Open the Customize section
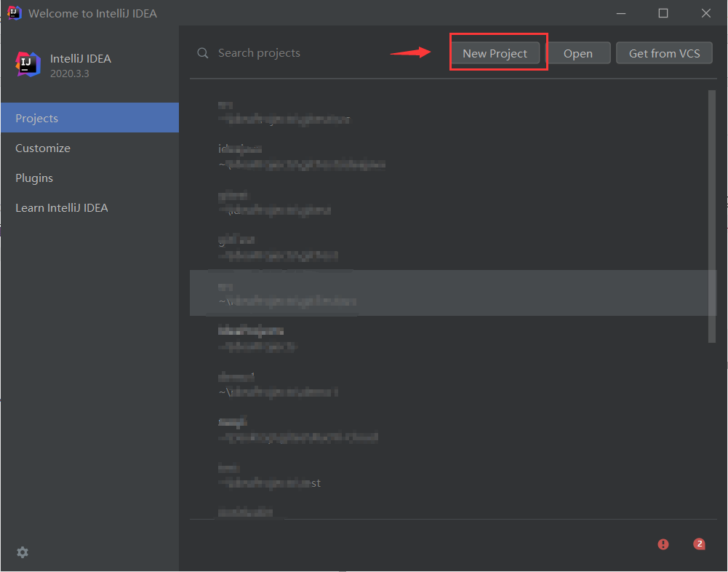 pos(90,148)
